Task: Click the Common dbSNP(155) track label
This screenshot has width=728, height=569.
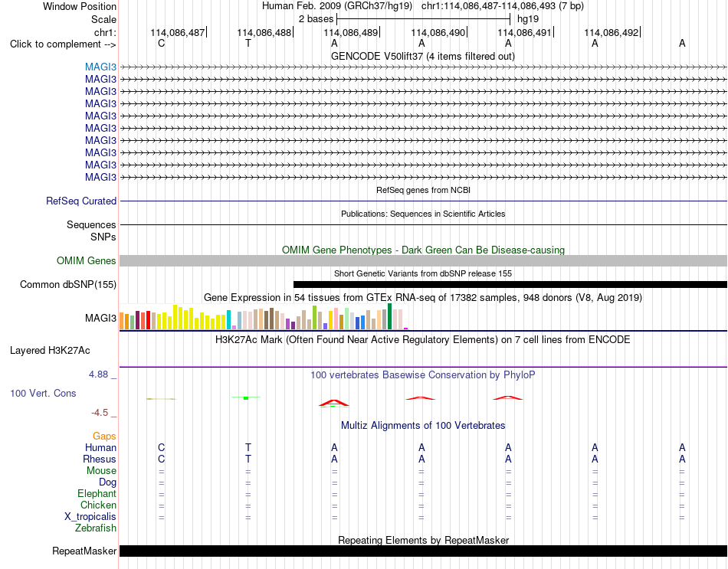Action: pos(67,285)
